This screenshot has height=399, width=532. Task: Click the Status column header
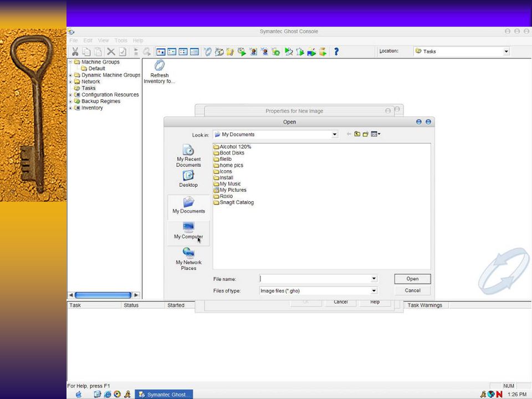click(142, 305)
